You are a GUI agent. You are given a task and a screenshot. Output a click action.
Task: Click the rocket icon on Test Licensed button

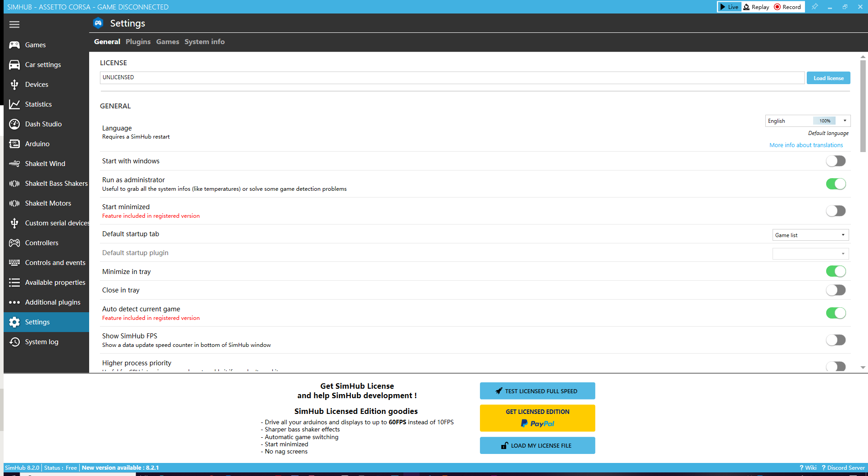(499, 391)
